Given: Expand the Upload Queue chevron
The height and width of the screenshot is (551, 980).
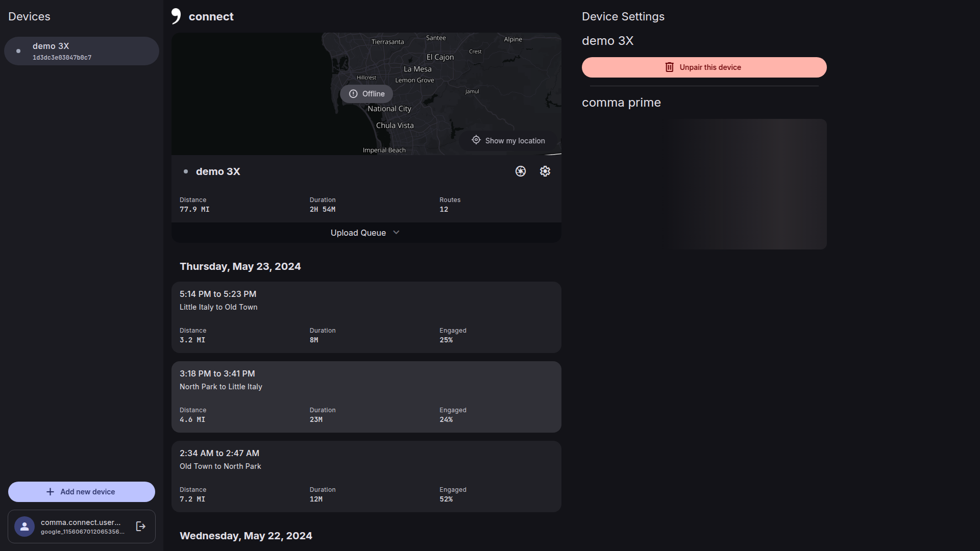Looking at the screenshot, I should (397, 233).
